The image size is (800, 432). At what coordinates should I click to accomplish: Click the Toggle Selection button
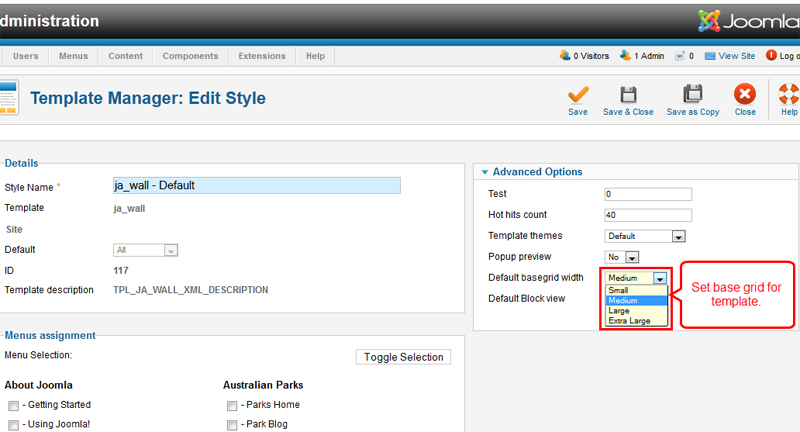[x=404, y=357]
